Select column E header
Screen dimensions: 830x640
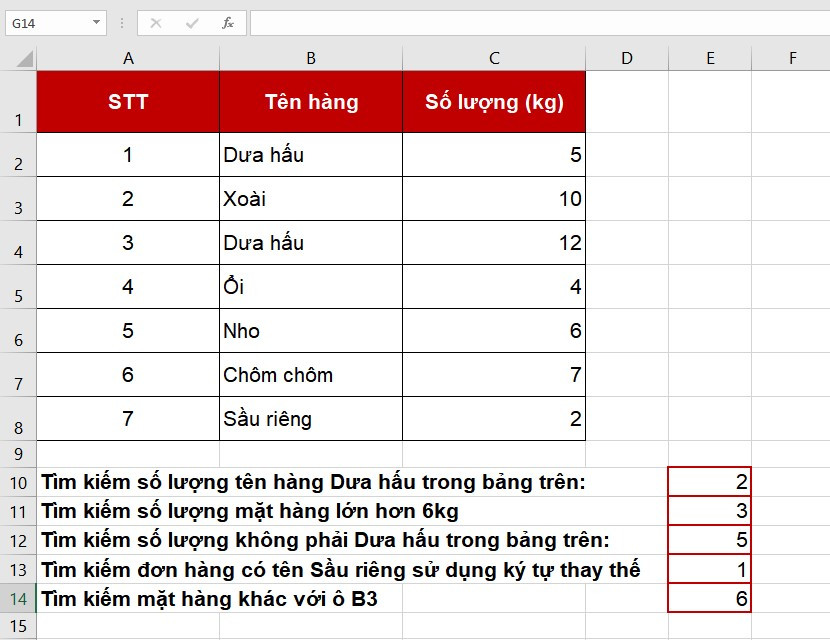[x=710, y=58]
